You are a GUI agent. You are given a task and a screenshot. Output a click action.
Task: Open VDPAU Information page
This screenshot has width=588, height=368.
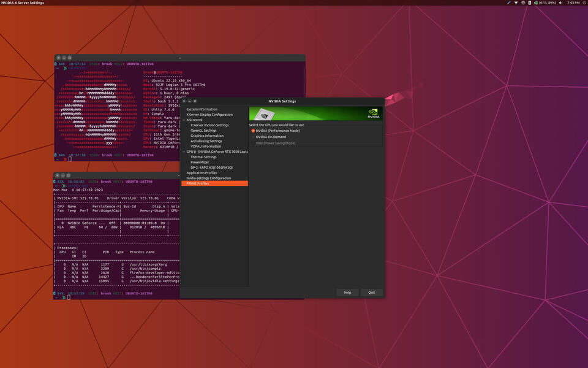click(x=206, y=146)
